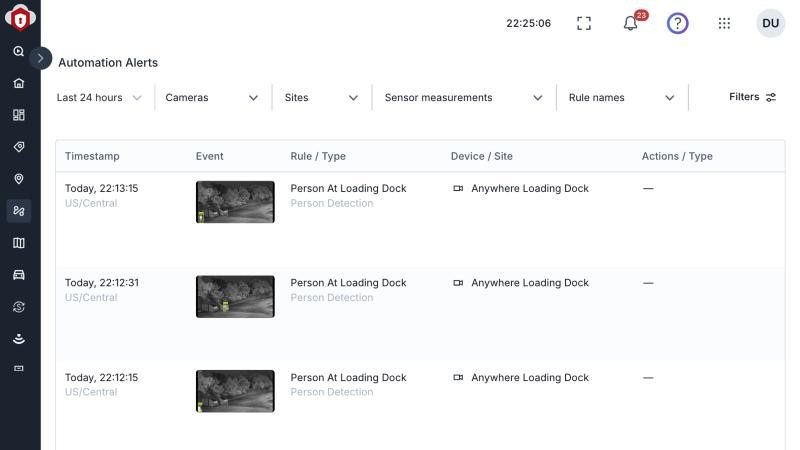The image size is (800, 450).
Task: Open the sensor signal icon in the sidebar
Action: [x=19, y=339]
